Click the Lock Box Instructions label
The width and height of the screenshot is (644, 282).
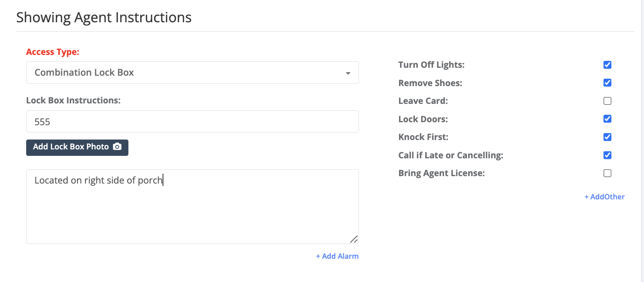pos(74,100)
